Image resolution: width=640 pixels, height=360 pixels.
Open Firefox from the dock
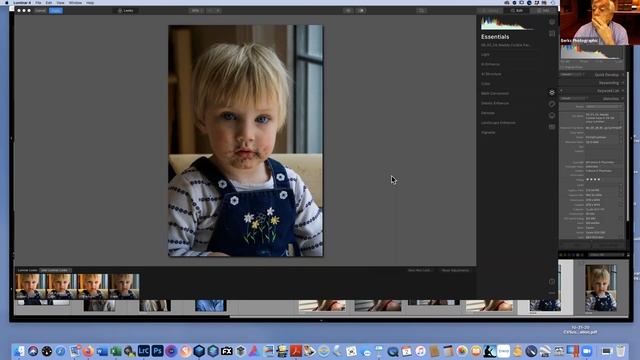pos(88,351)
